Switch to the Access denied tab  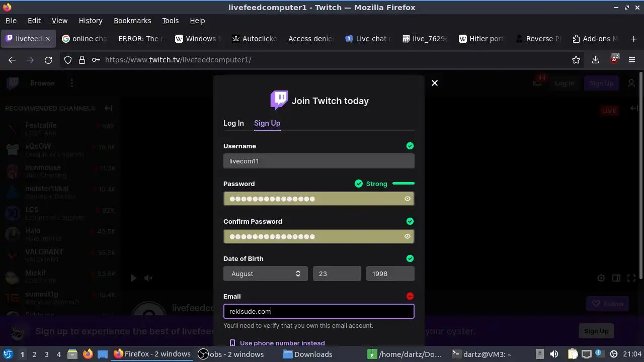click(x=311, y=39)
